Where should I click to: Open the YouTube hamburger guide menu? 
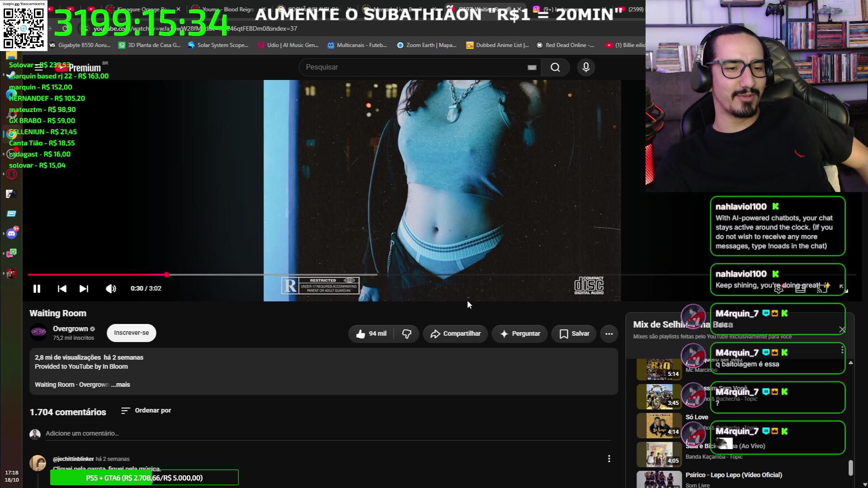(38, 67)
